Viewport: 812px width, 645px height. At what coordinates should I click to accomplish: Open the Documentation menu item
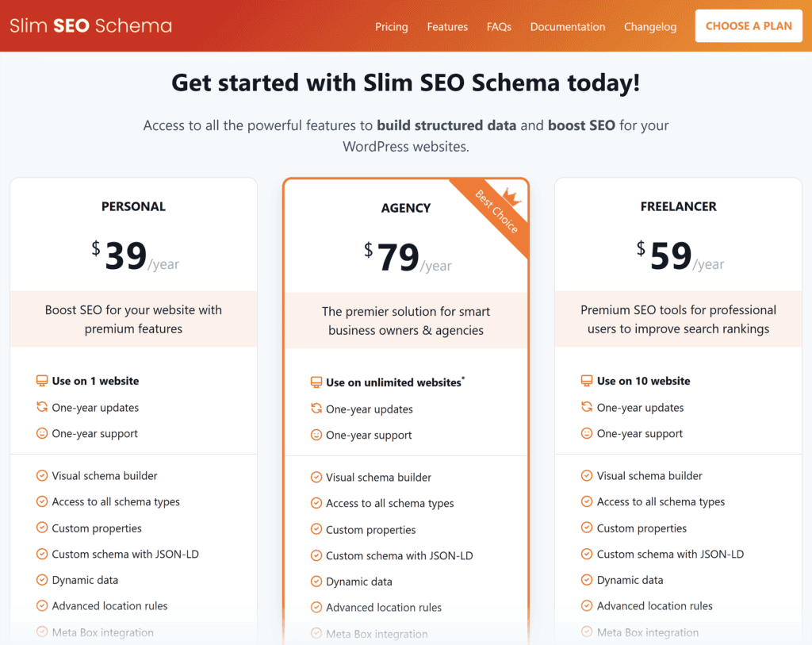point(568,26)
